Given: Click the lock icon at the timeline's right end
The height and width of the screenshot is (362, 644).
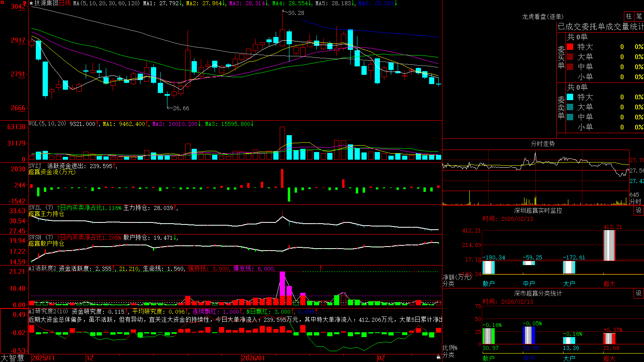Looking at the screenshot, I should (x=438, y=357).
